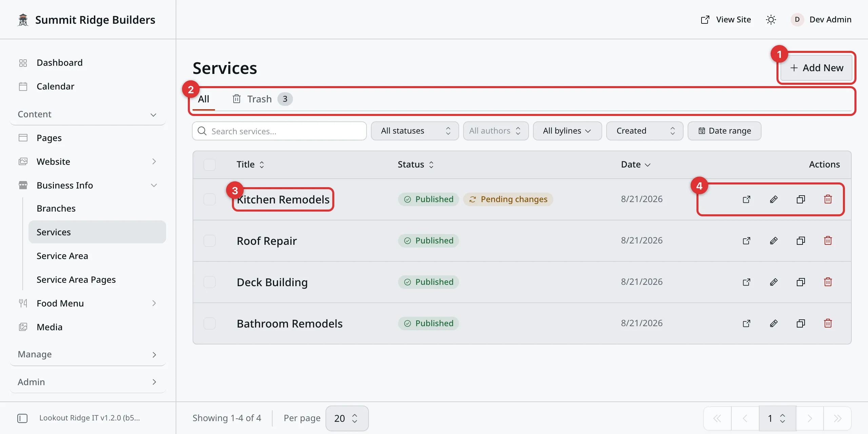Open the page number 1 selector

(x=777, y=418)
